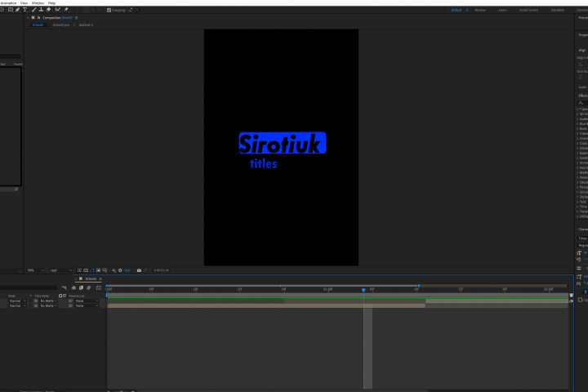The image size is (588, 392).
Task: Select the Puppet Pin tool
Action: (66, 10)
